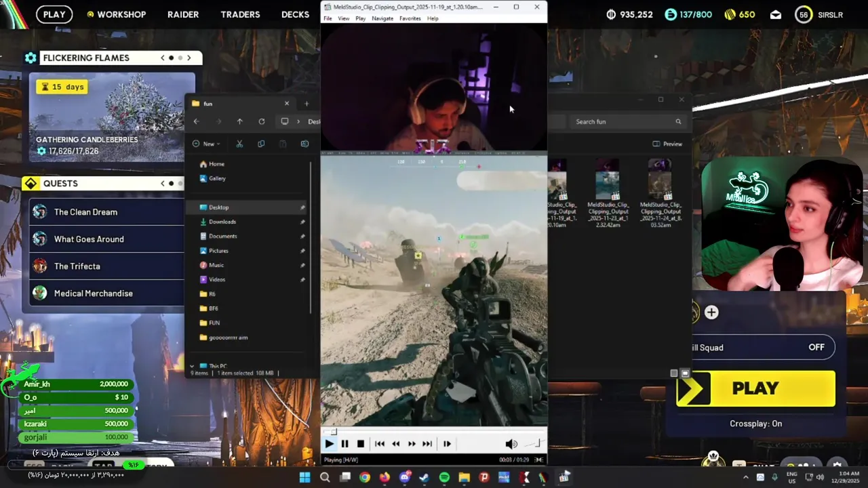Stop playback in the media player
This screenshot has height=488, width=868.
point(360,444)
